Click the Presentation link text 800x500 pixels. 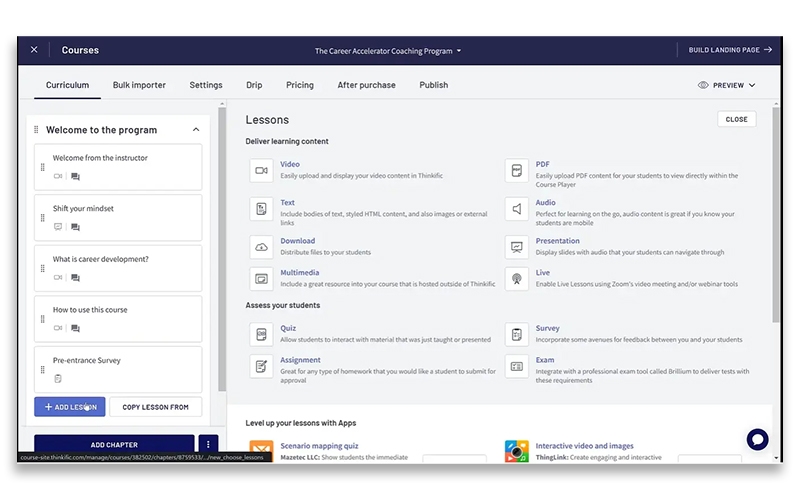(558, 241)
